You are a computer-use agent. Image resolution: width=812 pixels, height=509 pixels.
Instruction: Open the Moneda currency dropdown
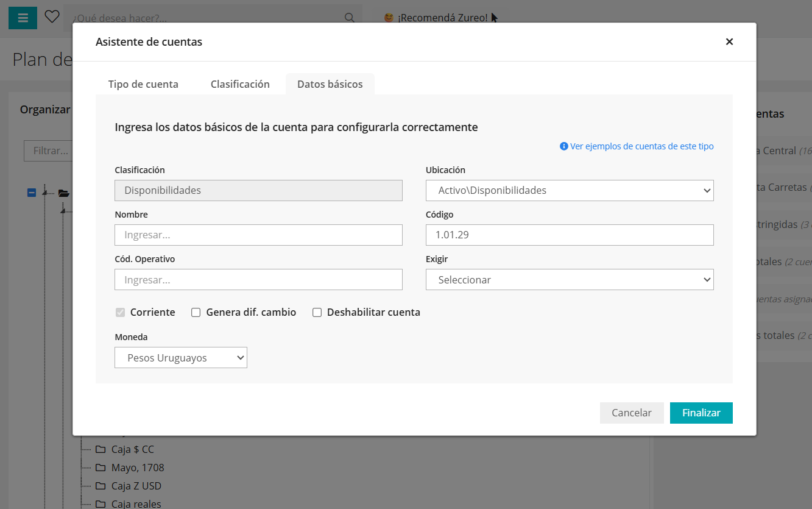[x=181, y=358]
